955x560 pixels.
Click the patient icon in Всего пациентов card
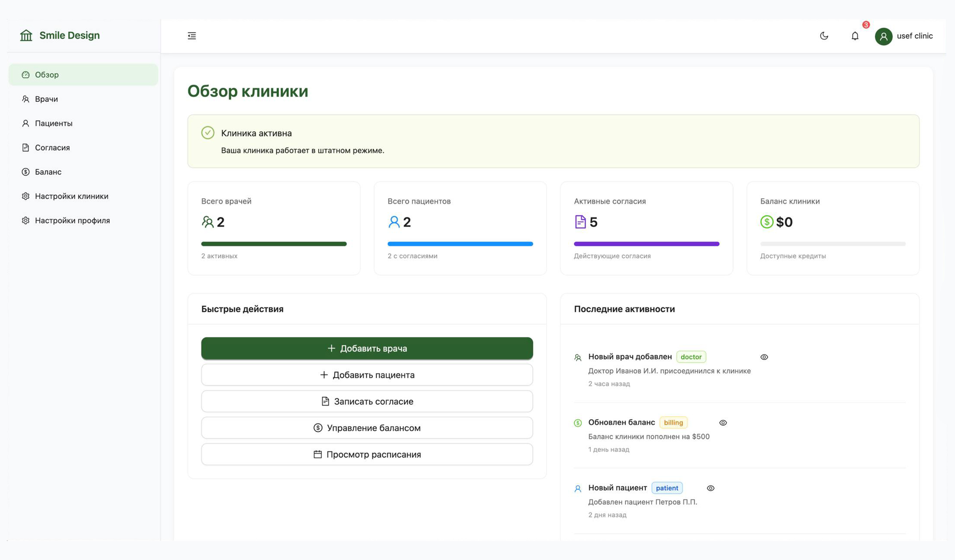[x=394, y=222]
